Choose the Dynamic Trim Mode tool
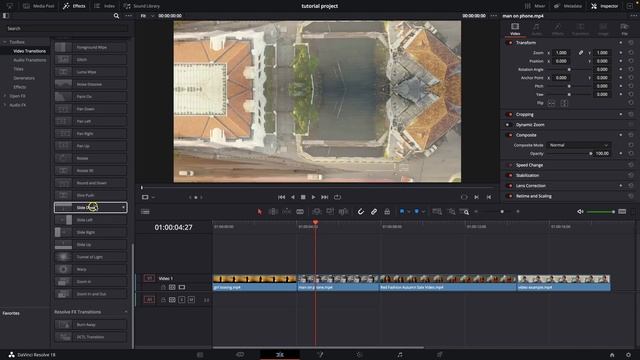 287,211
